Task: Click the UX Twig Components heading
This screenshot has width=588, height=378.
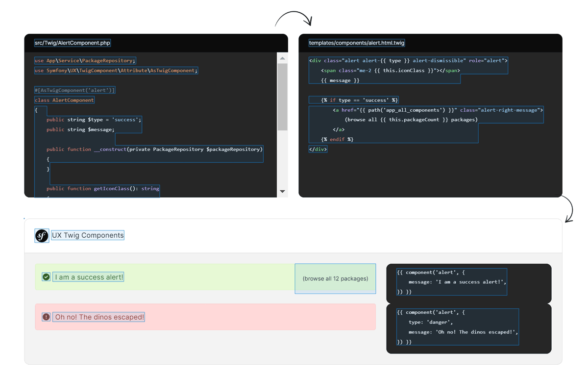Action: (88, 235)
